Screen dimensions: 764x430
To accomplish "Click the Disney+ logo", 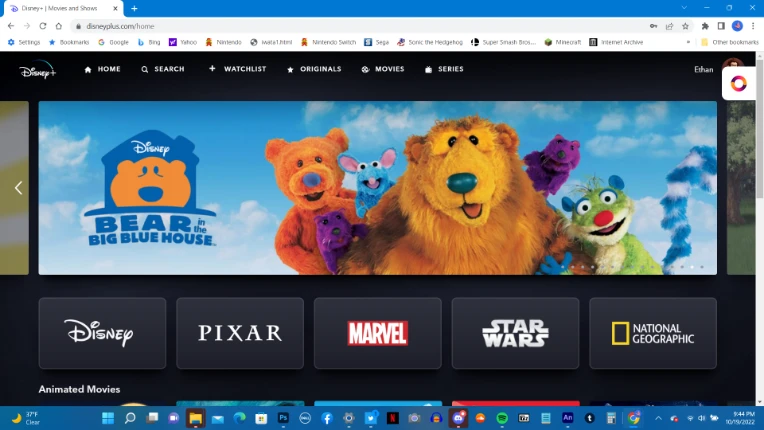I will [x=38, y=70].
